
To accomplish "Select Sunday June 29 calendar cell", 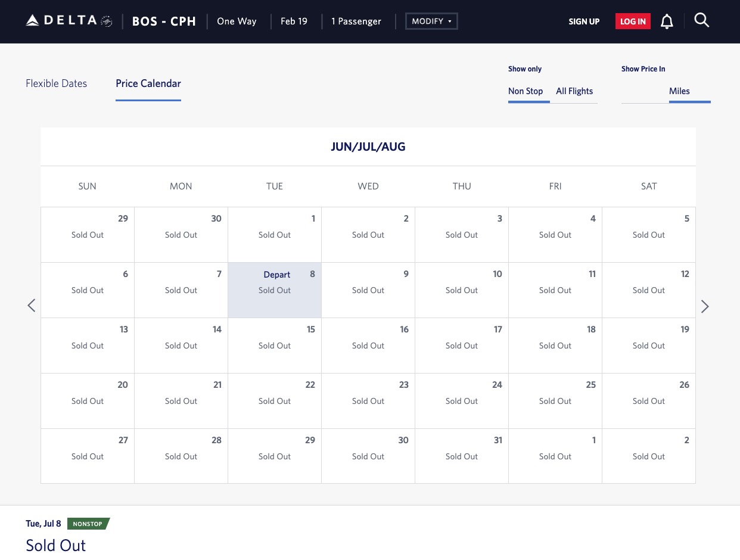I will (x=88, y=235).
